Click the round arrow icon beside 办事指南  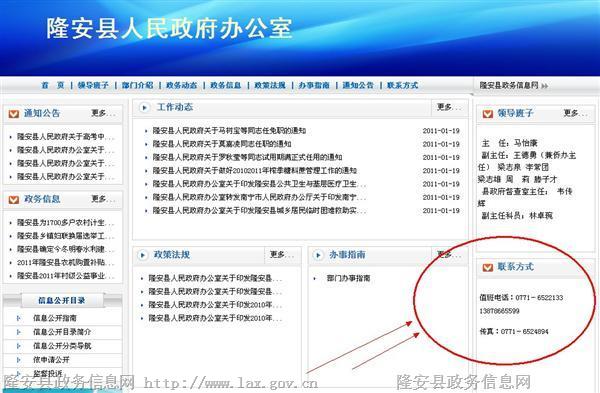point(318,255)
